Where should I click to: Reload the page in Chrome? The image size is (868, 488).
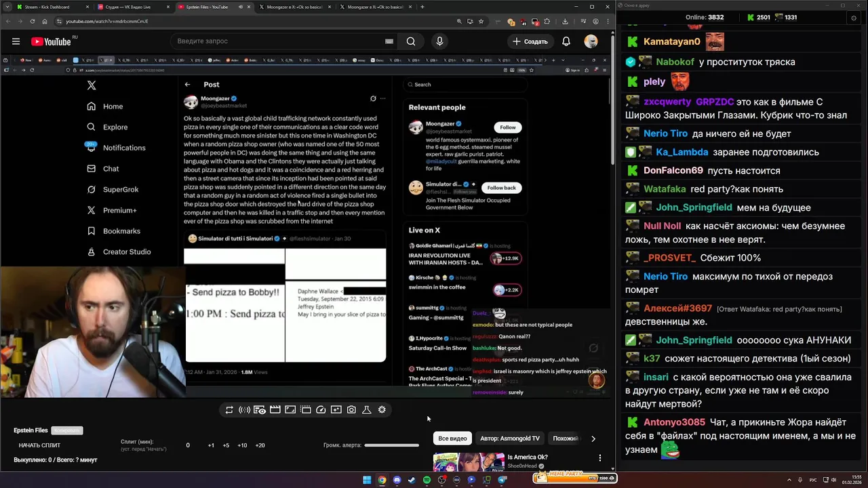point(32,21)
